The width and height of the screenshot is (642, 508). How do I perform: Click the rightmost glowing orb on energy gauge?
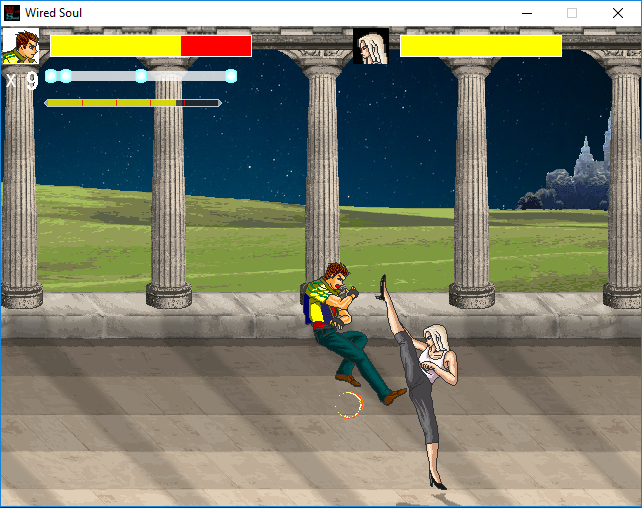pyautogui.click(x=231, y=76)
